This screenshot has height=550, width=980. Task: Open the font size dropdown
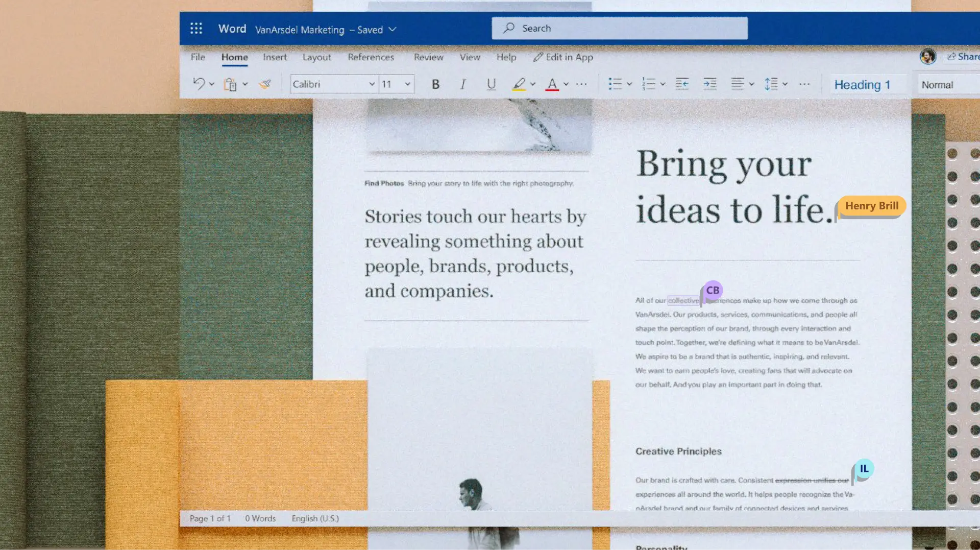pos(407,84)
